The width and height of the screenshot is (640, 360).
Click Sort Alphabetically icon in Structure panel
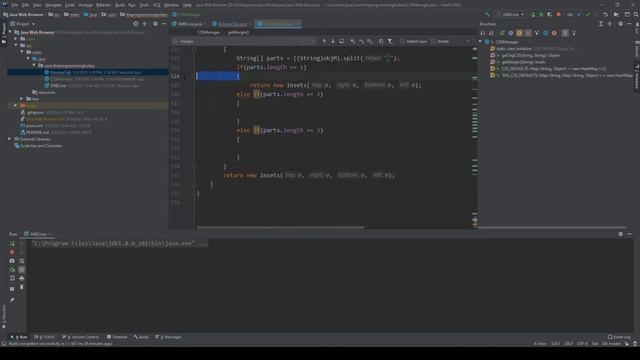coord(491,33)
